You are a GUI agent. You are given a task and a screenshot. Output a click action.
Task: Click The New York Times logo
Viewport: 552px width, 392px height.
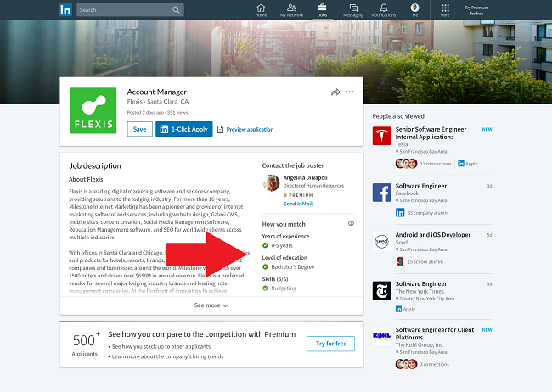pos(381,290)
